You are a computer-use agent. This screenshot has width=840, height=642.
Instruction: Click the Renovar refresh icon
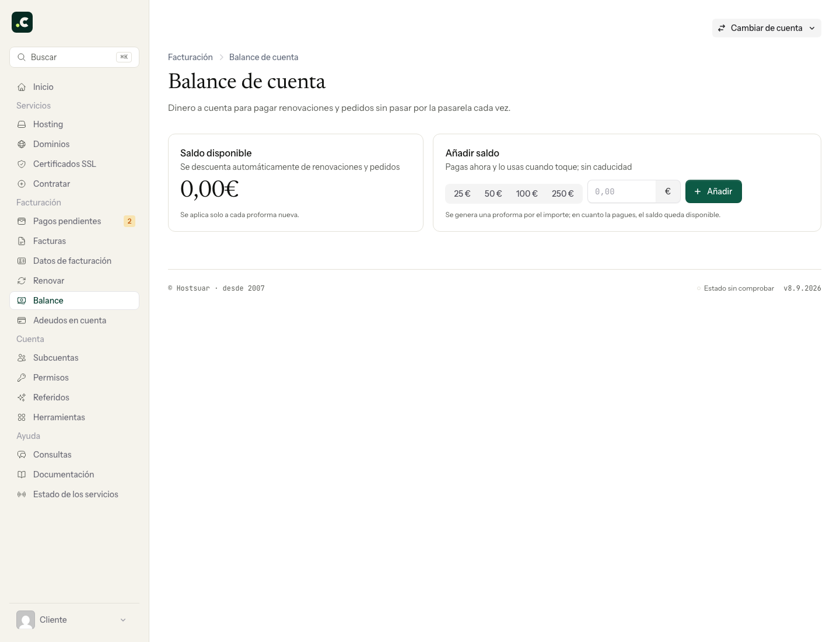point(22,281)
